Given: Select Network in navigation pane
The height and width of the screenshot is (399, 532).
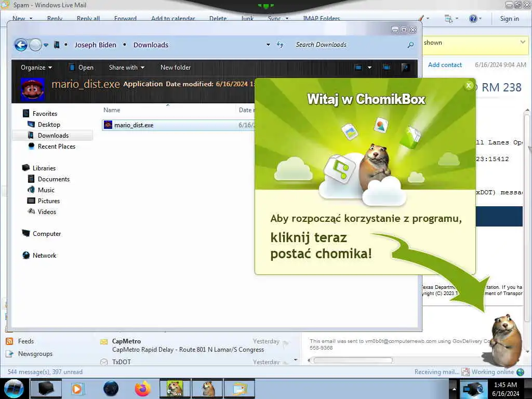Looking at the screenshot, I should click(44, 256).
